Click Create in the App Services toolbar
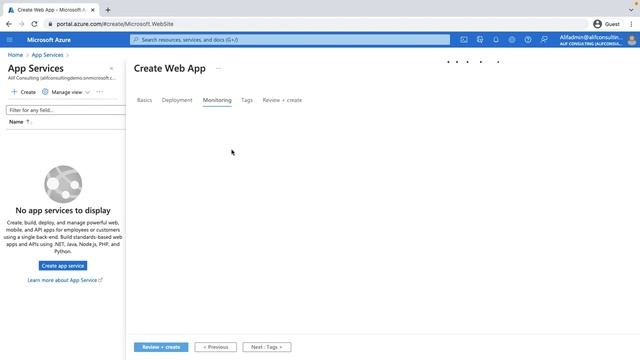640x360 pixels. coord(24,92)
